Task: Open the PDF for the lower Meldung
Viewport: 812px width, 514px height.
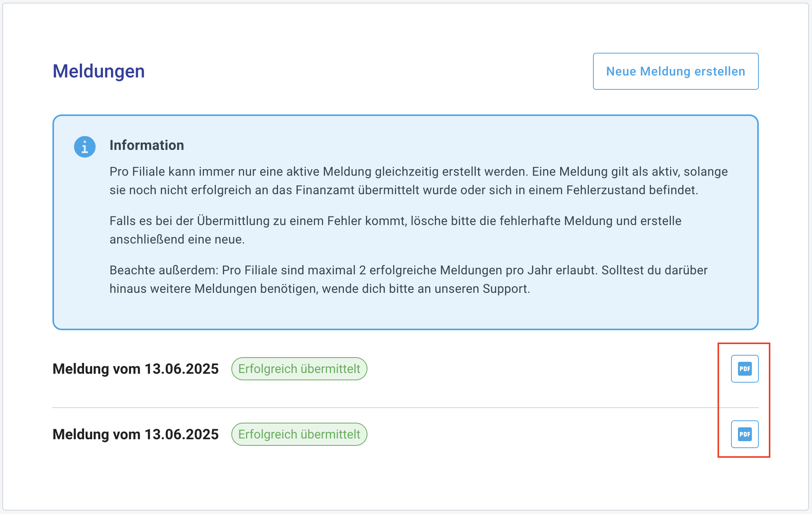Action: tap(745, 434)
